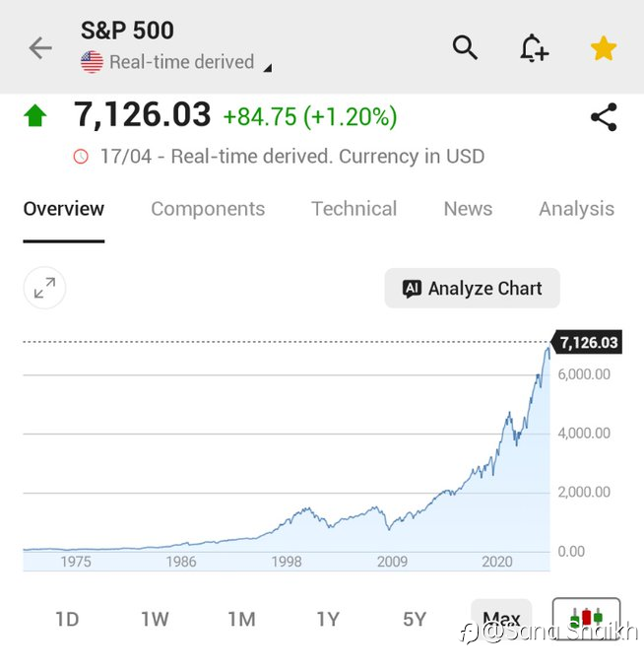Image resolution: width=644 pixels, height=670 pixels.
Task: Open the candlestick chart type icon
Action: pos(586,618)
